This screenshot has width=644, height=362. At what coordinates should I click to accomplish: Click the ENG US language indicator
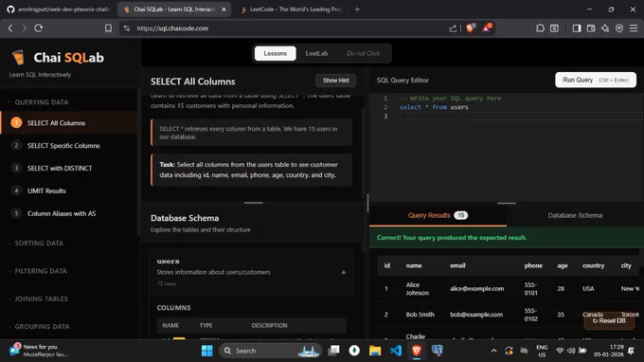coord(542,351)
